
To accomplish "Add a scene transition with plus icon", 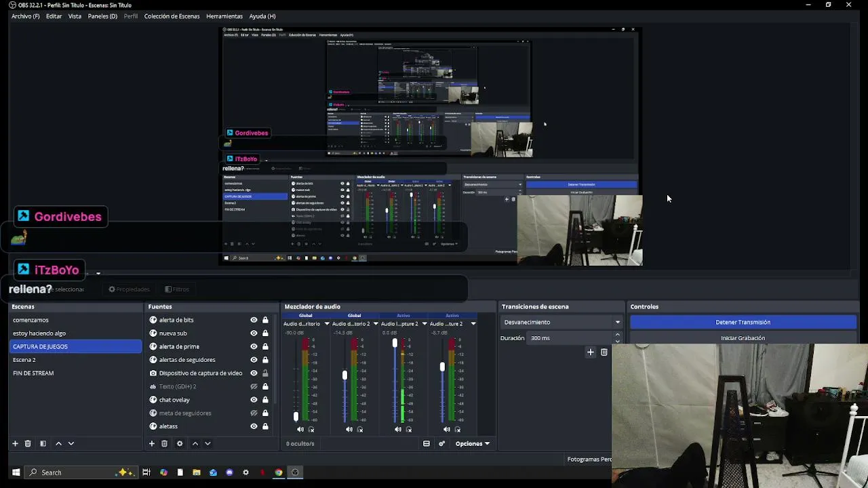I will pyautogui.click(x=591, y=352).
